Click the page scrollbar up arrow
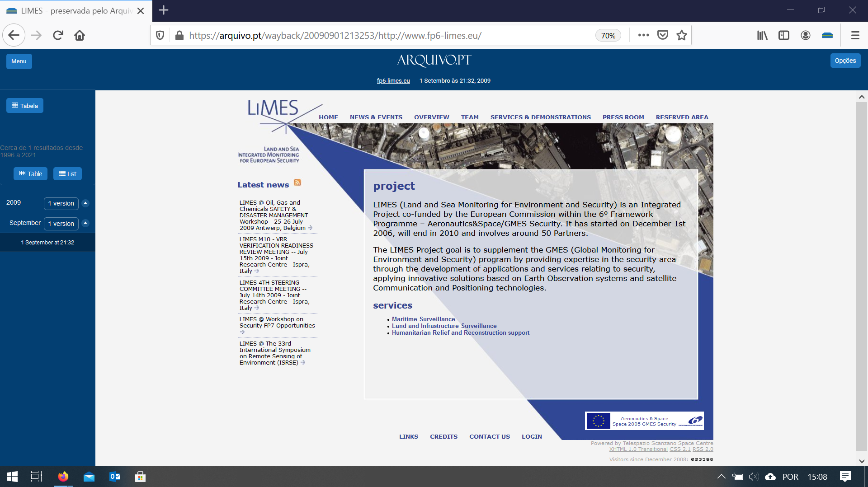The width and height of the screenshot is (868, 487). coord(862,97)
